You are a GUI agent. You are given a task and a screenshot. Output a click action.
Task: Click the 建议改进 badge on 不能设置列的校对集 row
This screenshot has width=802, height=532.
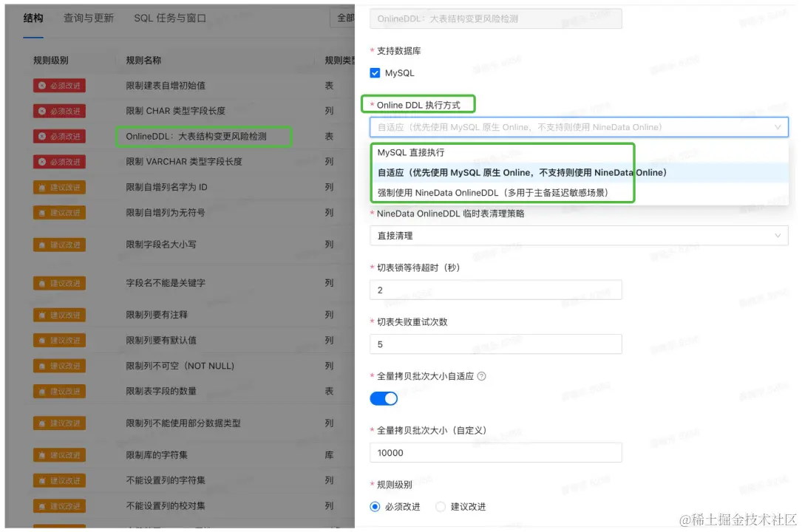coord(59,506)
